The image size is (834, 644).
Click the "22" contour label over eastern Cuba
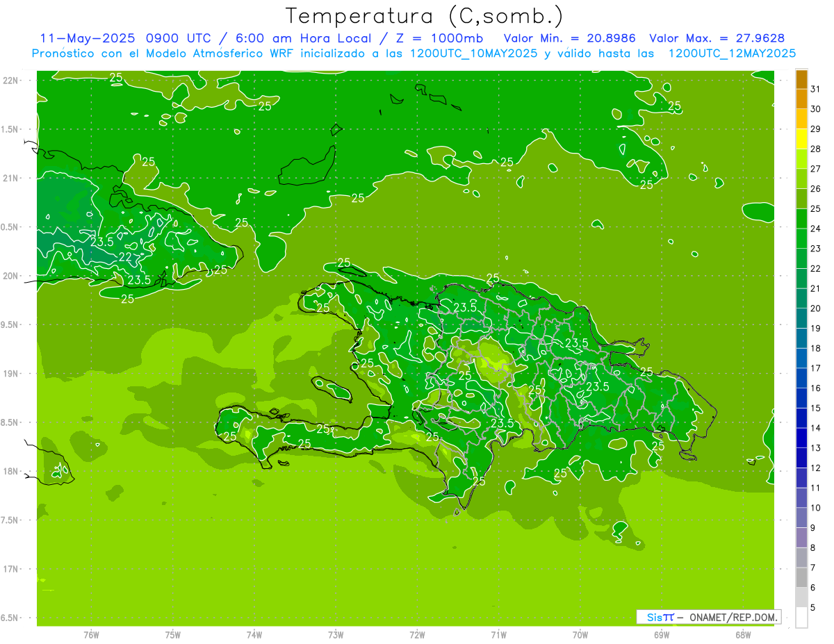tap(124, 257)
